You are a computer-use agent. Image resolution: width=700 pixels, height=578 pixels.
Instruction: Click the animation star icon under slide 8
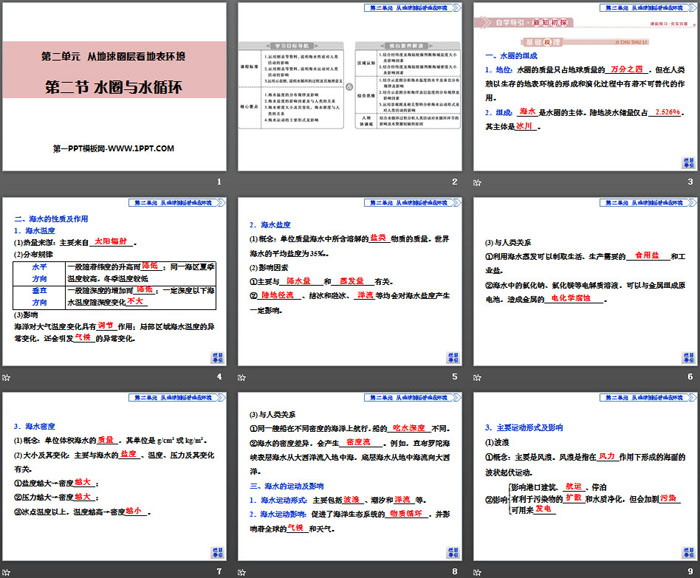(x=242, y=572)
